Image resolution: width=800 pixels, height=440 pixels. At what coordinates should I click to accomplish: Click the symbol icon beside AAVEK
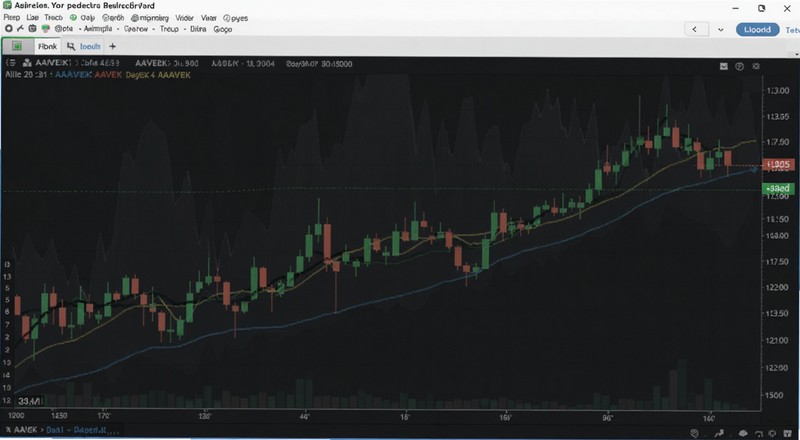tap(28, 63)
